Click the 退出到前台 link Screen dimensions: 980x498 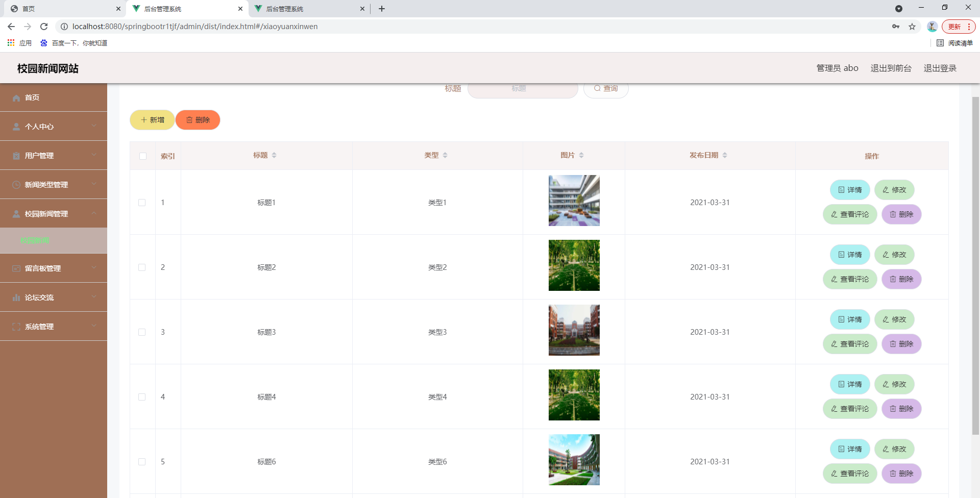[x=891, y=68]
